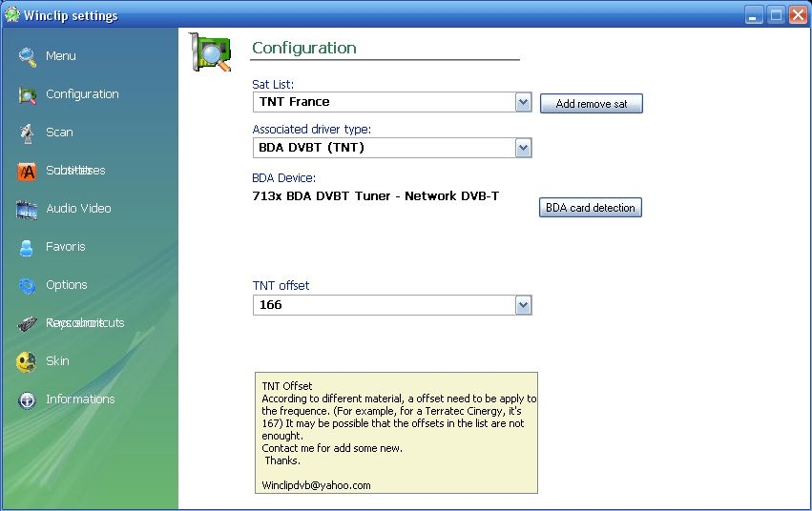This screenshot has height=511, width=812.
Task: Minimize the Winclip settings window
Action: coord(754,15)
